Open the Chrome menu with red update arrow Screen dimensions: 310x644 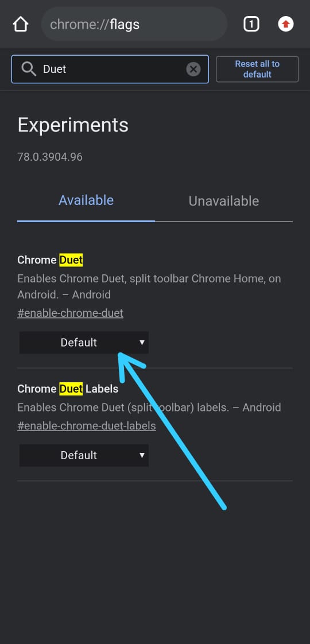pos(286,24)
